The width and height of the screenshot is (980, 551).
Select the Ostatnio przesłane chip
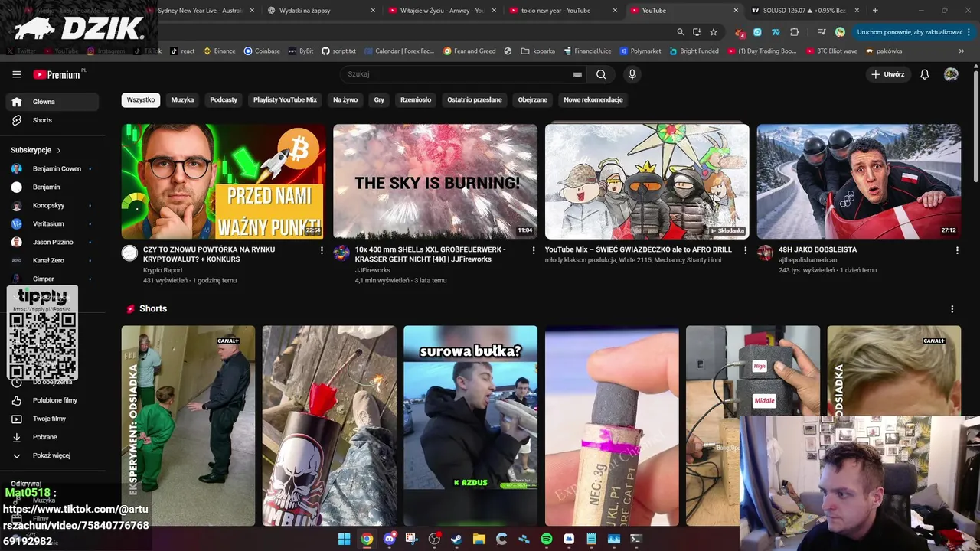point(475,99)
